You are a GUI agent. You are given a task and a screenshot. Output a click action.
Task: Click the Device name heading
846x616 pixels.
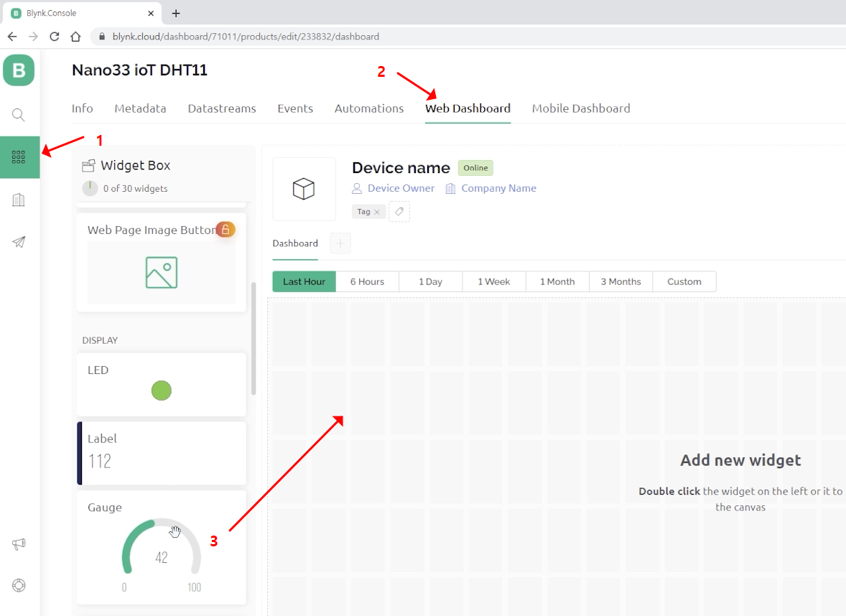coord(401,168)
